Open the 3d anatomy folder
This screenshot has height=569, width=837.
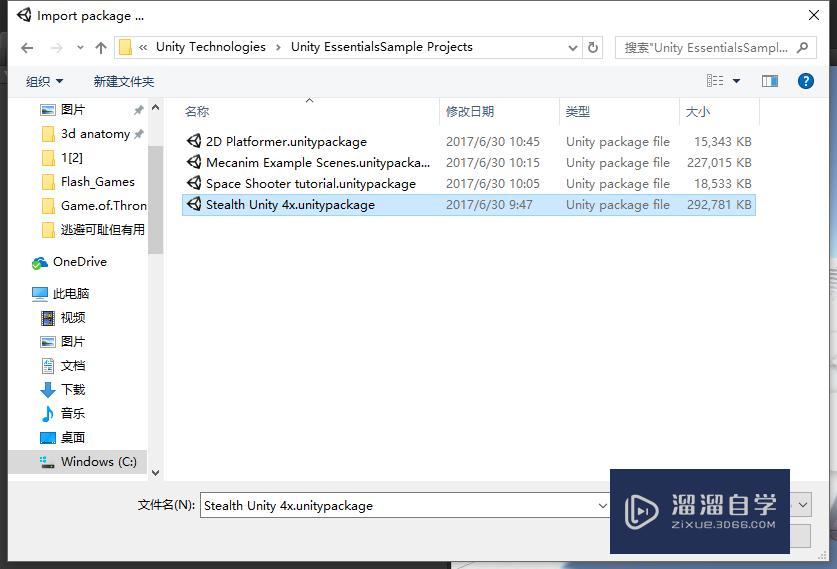pyautogui.click(x=95, y=133)
